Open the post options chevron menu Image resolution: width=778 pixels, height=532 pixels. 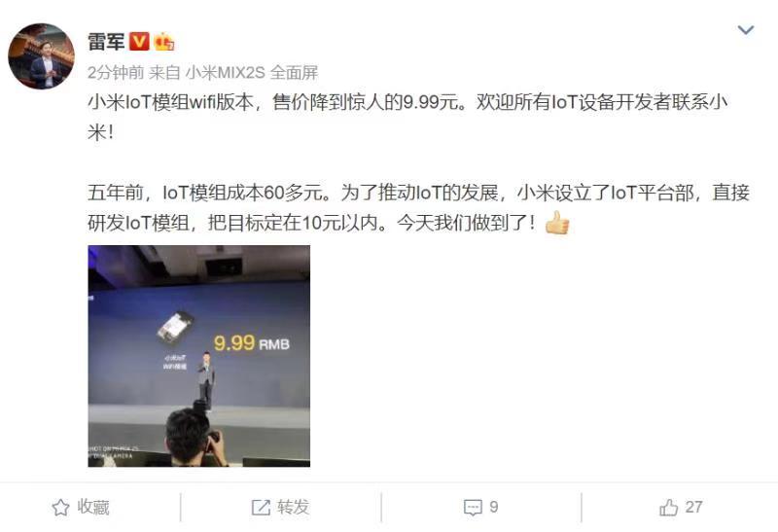(745, 30)
